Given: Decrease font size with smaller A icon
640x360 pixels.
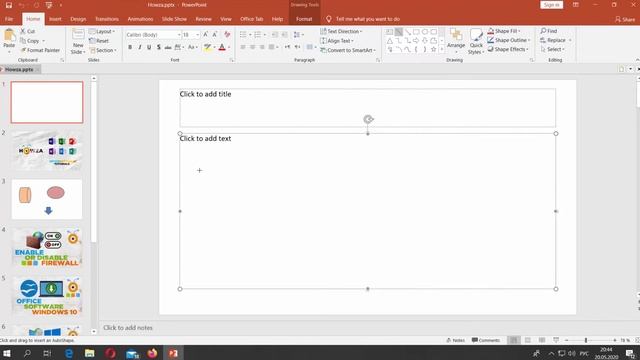Looking at the screenshot, I should 215,35.
